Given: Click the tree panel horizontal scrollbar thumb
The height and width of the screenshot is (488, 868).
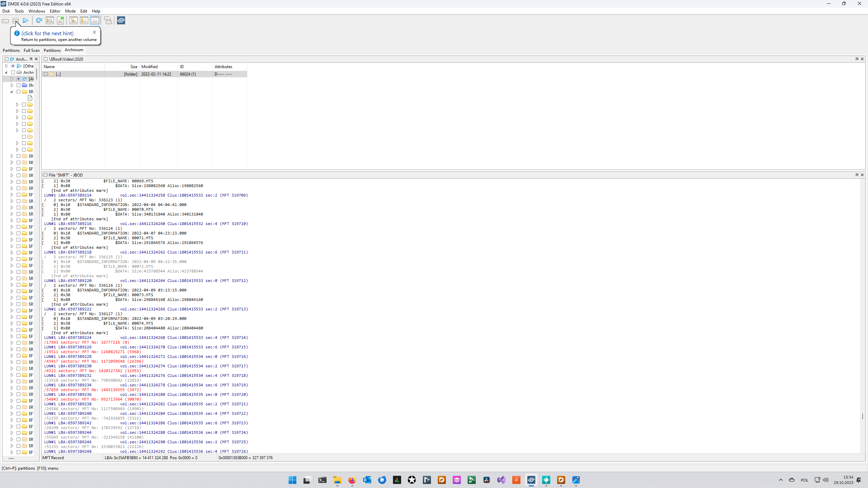Looking at the screenshot, I should click(11, 458).
